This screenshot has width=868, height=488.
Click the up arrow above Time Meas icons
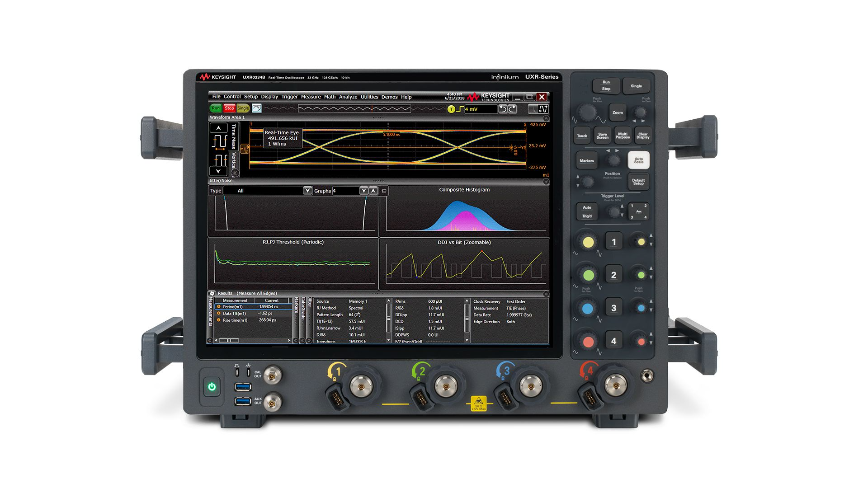coord(218,127)
